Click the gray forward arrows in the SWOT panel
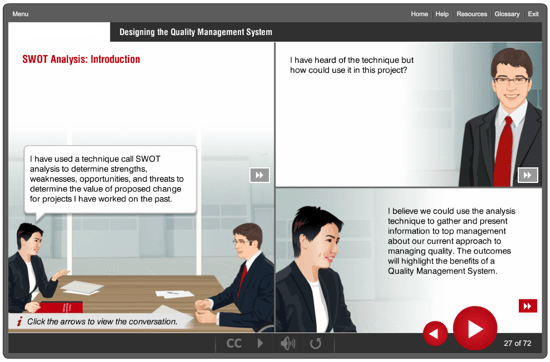 pos(260,175)
